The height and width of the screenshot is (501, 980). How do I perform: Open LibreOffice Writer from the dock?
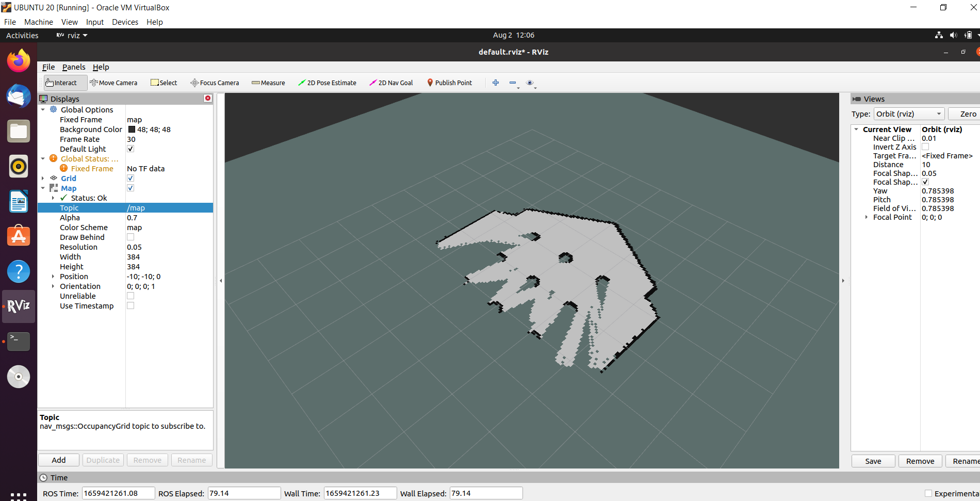(19, 201)
